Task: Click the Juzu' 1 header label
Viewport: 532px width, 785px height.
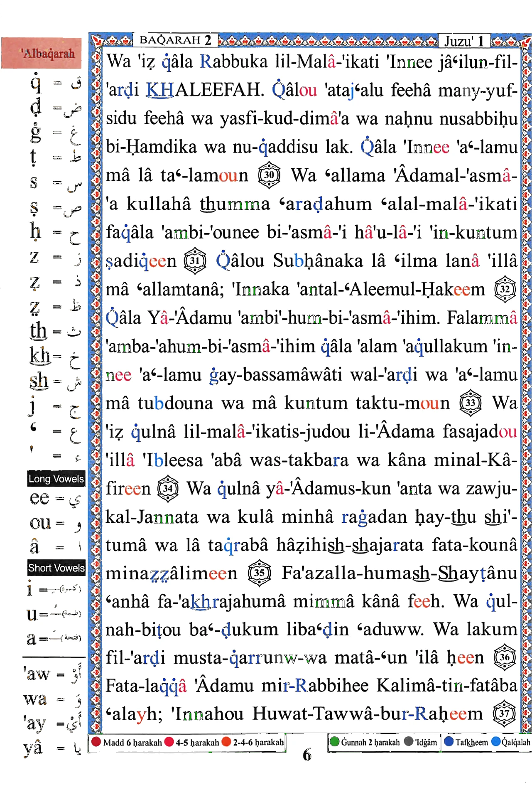Action: point(464,41)
